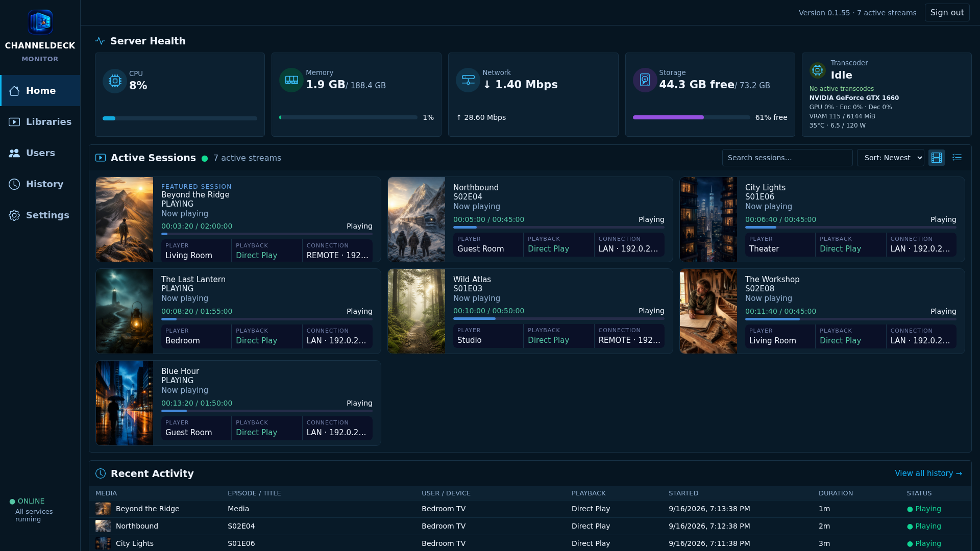Viewport: 980px width, 551px height.
Task: Open the Wild Atlas forest poster
Action: [416, 311]
